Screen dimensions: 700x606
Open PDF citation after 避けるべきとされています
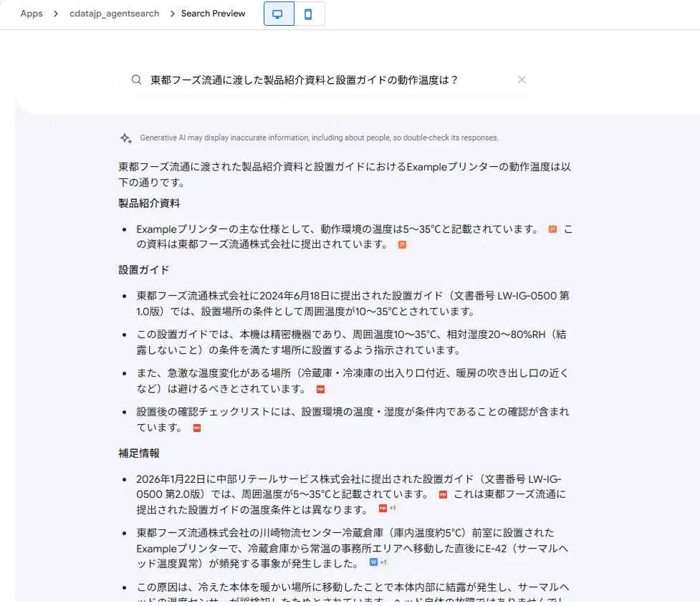[320, 390]
